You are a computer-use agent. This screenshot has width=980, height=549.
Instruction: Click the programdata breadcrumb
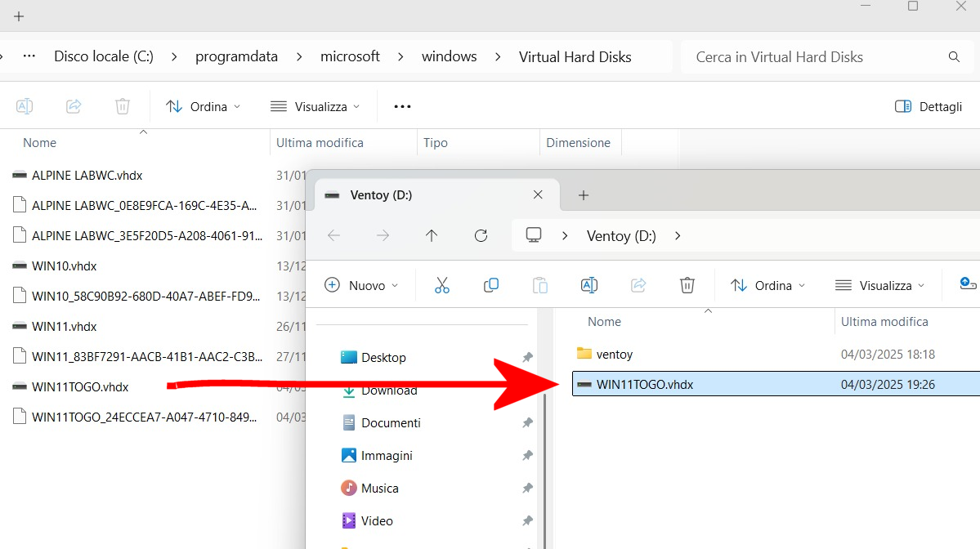click(x=236, y=56)
